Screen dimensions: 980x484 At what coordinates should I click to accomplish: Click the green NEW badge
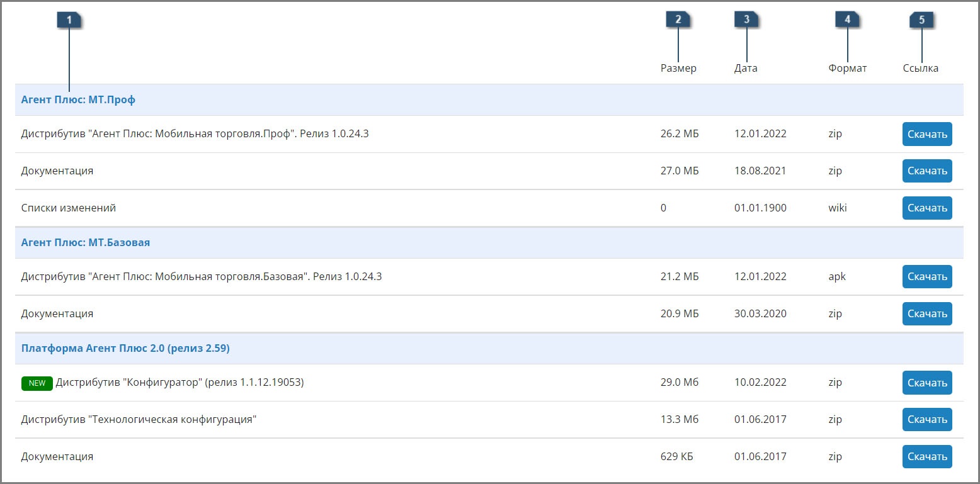(x=37, y=383)
